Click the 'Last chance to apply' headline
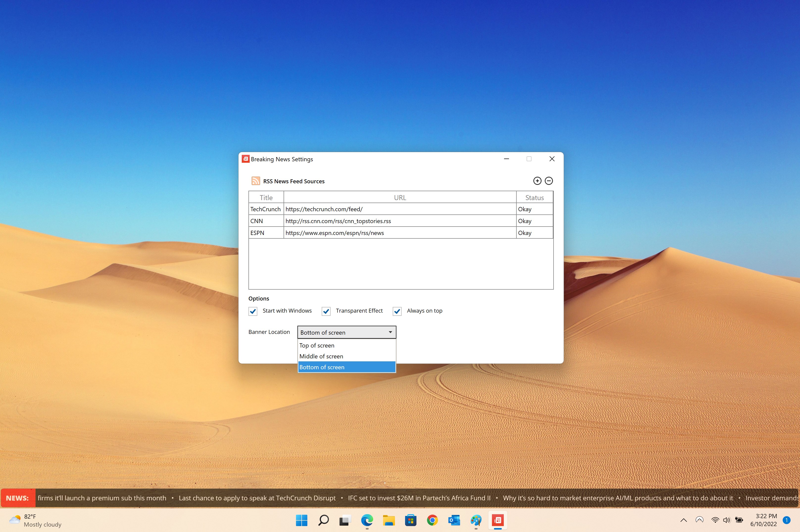 click(257, 498)
